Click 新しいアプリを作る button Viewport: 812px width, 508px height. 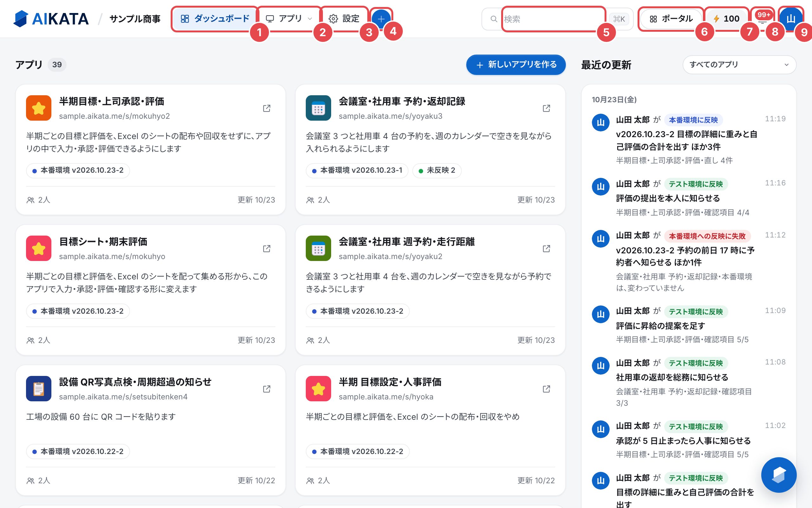[516, 64]
